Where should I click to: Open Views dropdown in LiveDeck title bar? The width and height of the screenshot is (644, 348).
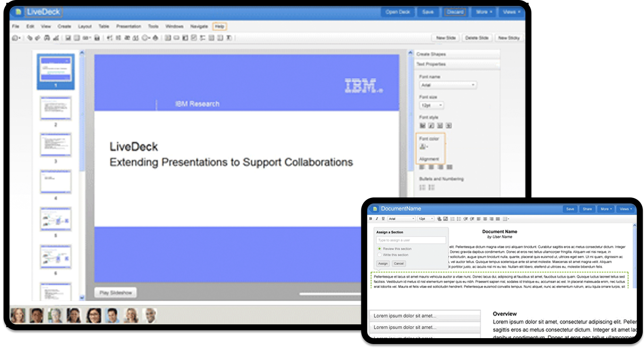(x=511, y=12)
